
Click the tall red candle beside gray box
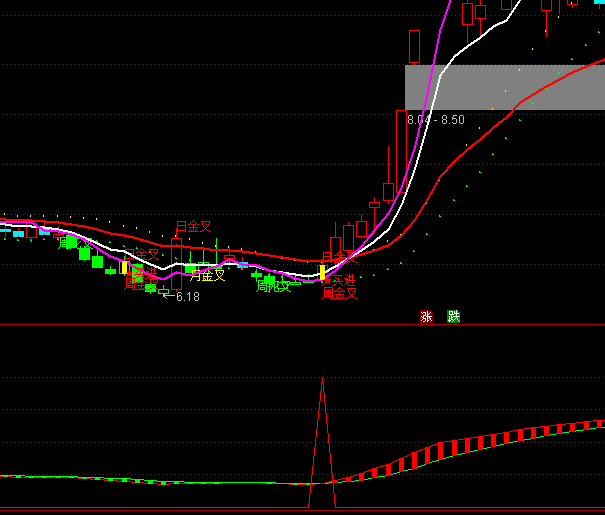click(x=401, y=150)
